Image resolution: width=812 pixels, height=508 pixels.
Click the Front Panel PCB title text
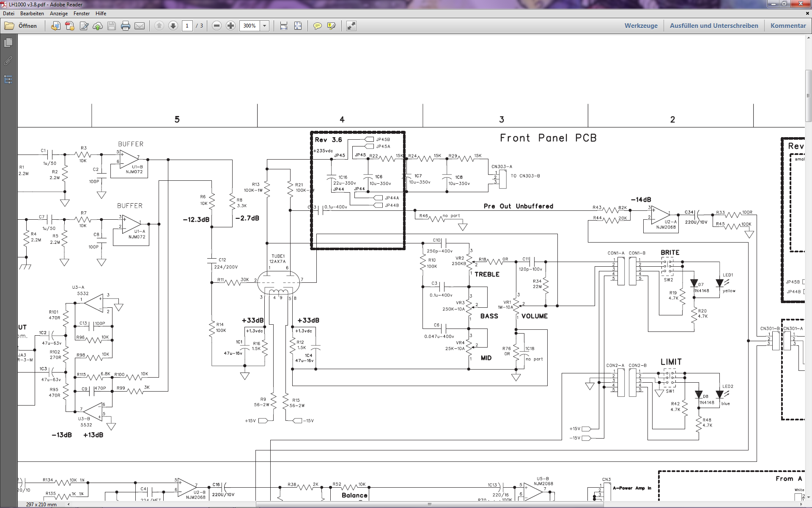click(x=548, y=138)
